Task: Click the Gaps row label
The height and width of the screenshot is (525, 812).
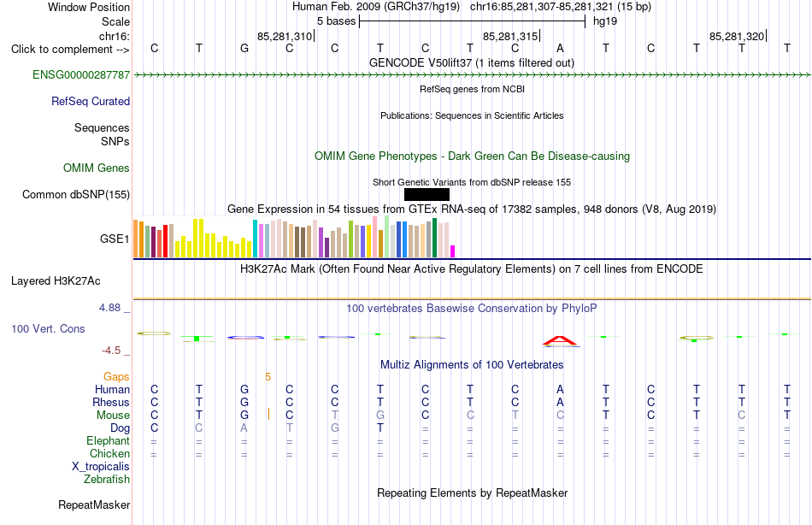Action: pyautogui.click(x=116, y=377)
